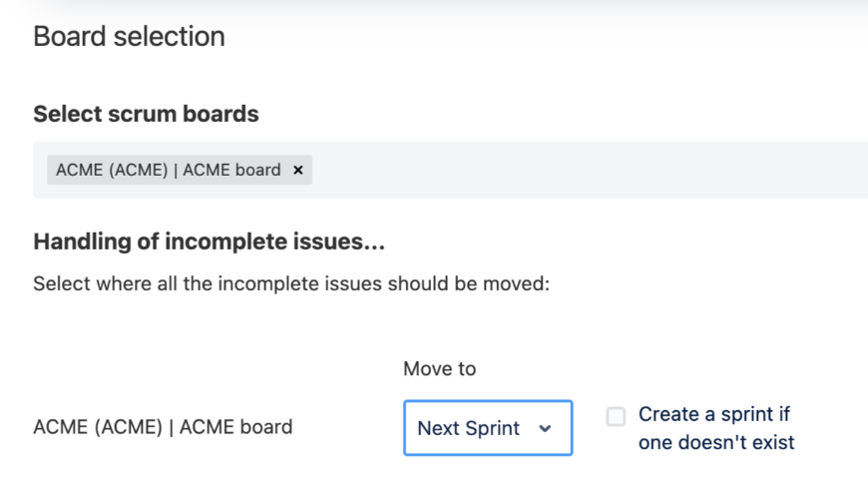Click the "Select scrum boards" label

pos(146,114)
